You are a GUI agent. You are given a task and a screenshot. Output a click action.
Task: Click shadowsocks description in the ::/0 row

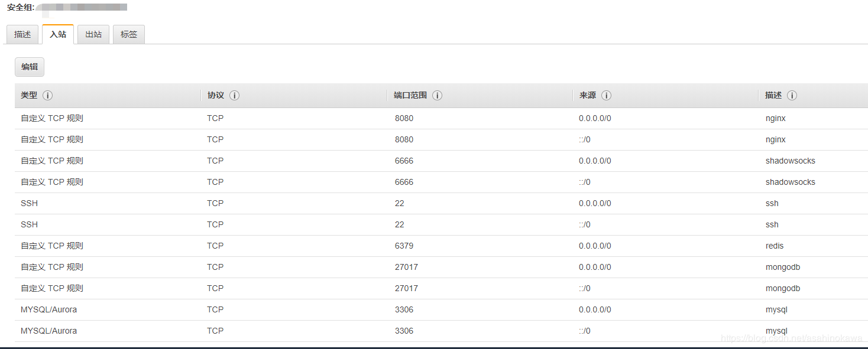(x=791, y=182)
